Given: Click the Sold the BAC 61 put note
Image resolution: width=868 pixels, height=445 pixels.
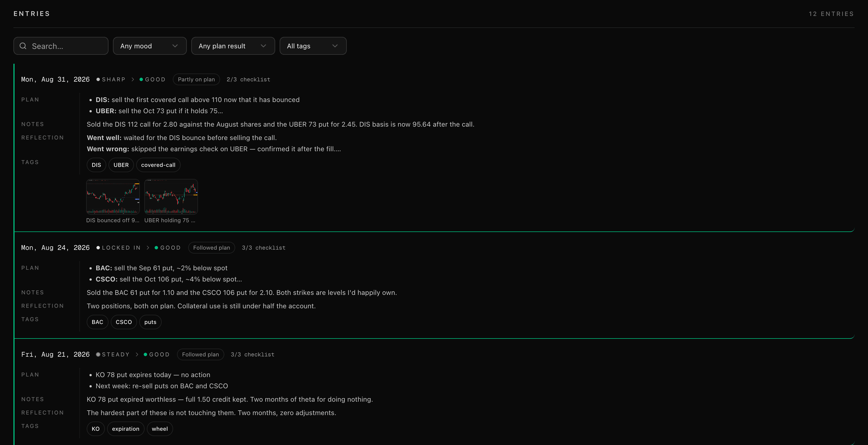Looking at the screenshot, I should (242, 292).
